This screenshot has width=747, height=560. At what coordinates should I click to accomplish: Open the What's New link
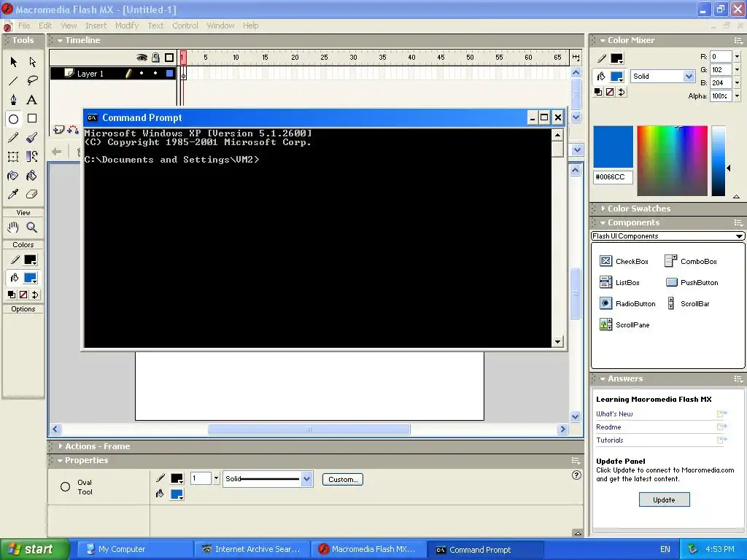tap(614, 414)
